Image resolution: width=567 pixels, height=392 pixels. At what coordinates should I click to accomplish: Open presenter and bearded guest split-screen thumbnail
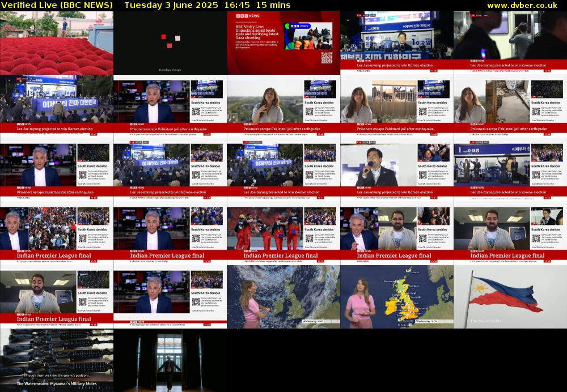click(397, 233)
